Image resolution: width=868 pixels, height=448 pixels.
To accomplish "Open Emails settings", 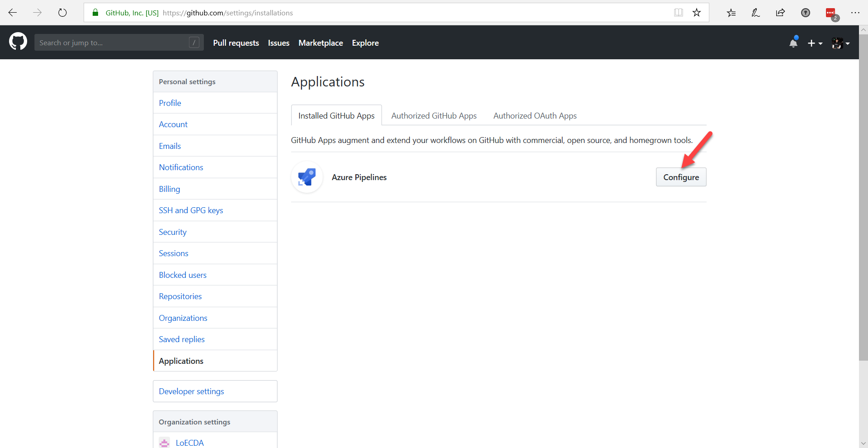I will (x=215, y=146).
